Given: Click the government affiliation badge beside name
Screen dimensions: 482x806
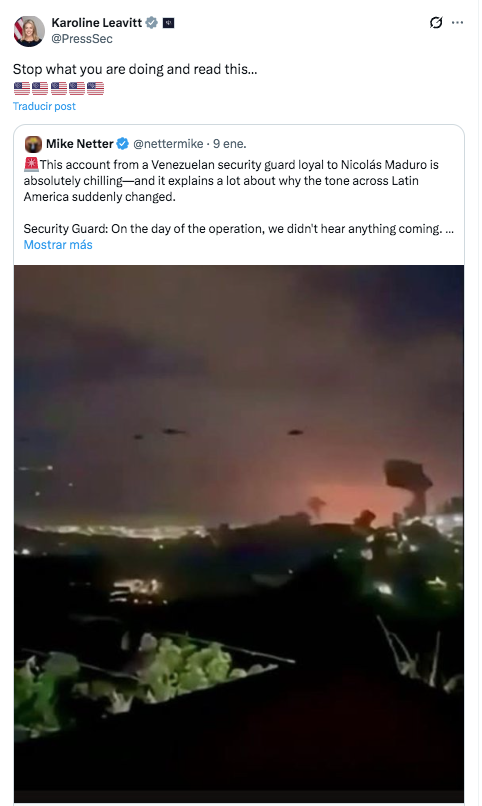Looking at the screenshot, I should point(169,23).
